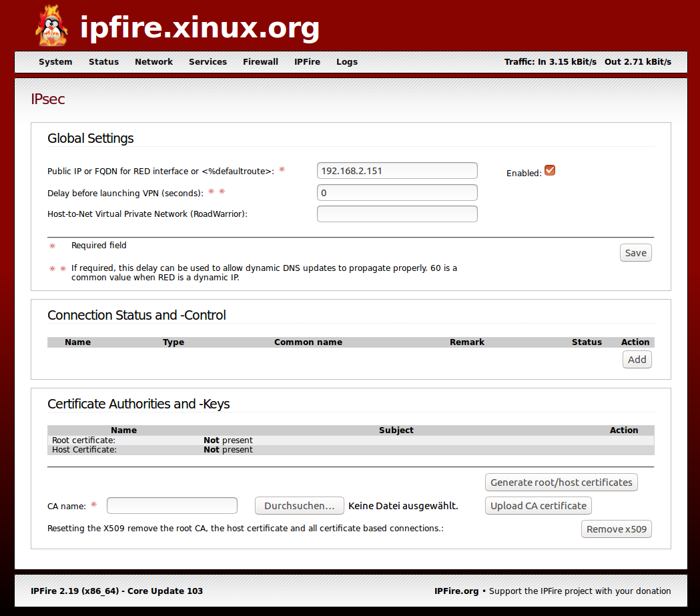Open the Logs menu
This screenshot has height=616, width=700.
point(347,61)
